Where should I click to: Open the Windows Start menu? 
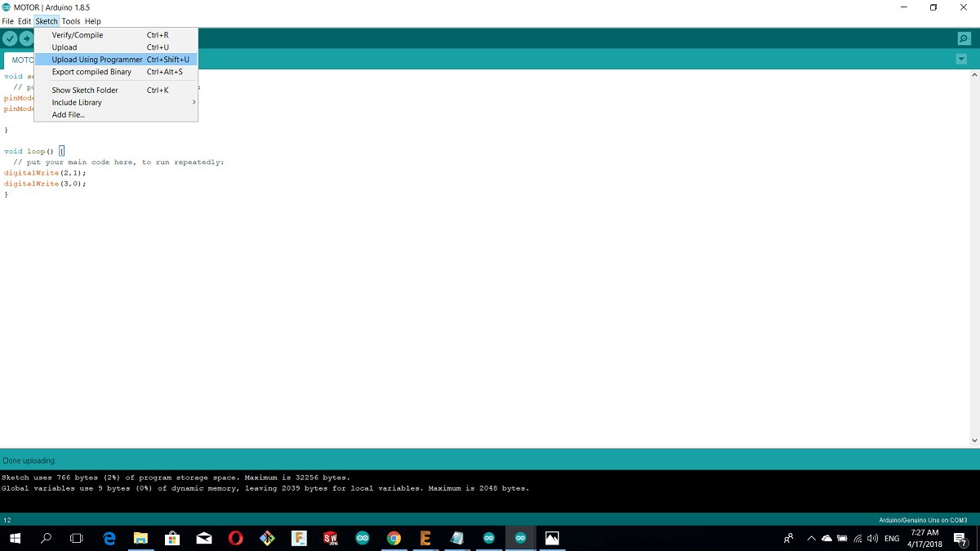point(15,539)
